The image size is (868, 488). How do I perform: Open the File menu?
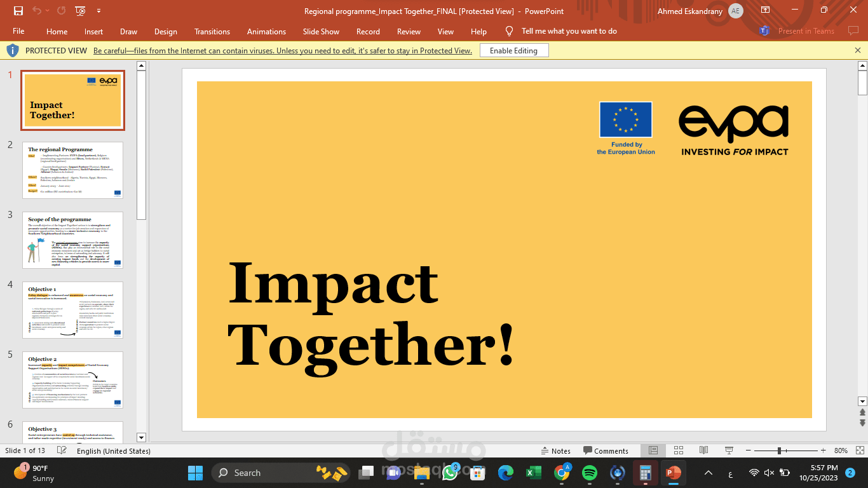coord(18,31)
